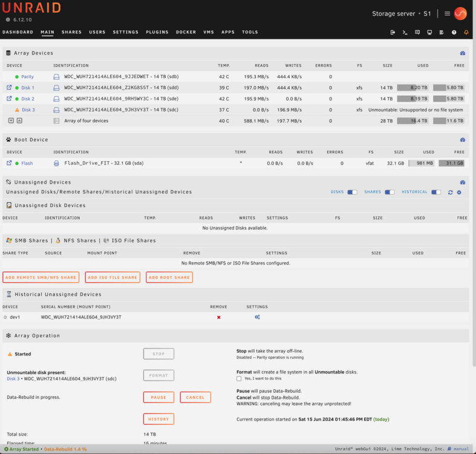Click the disabled FORMAT button

159,375
